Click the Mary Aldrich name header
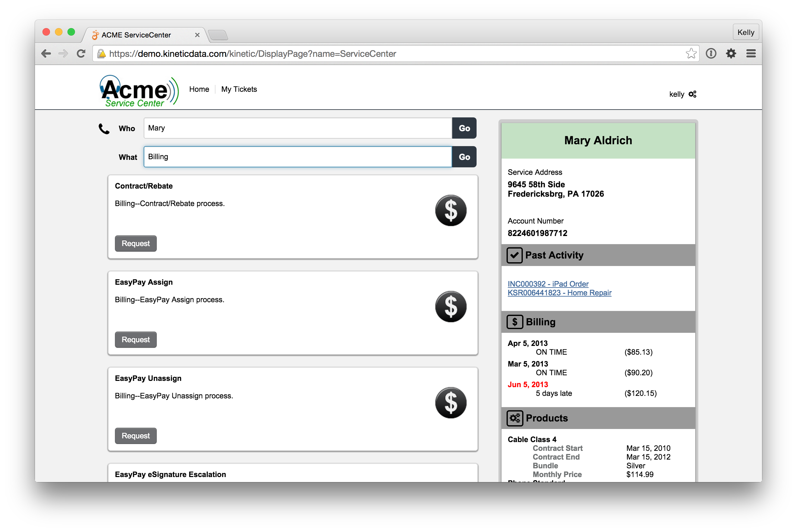The width and height of the screenshot is (797, 532). coord(598,140)
